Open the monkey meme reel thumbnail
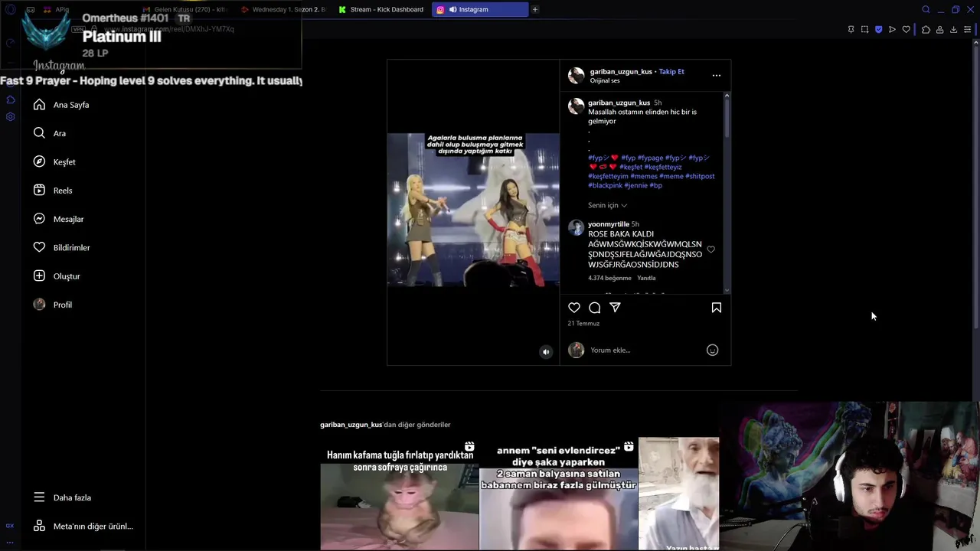Viewport: 980px width, 551px height. (399, 494)
